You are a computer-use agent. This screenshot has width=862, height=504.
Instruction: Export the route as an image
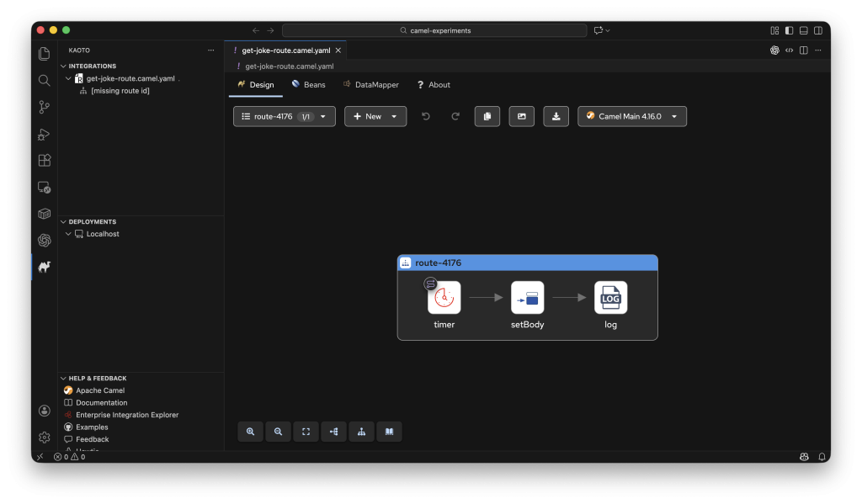pos(521,117)
